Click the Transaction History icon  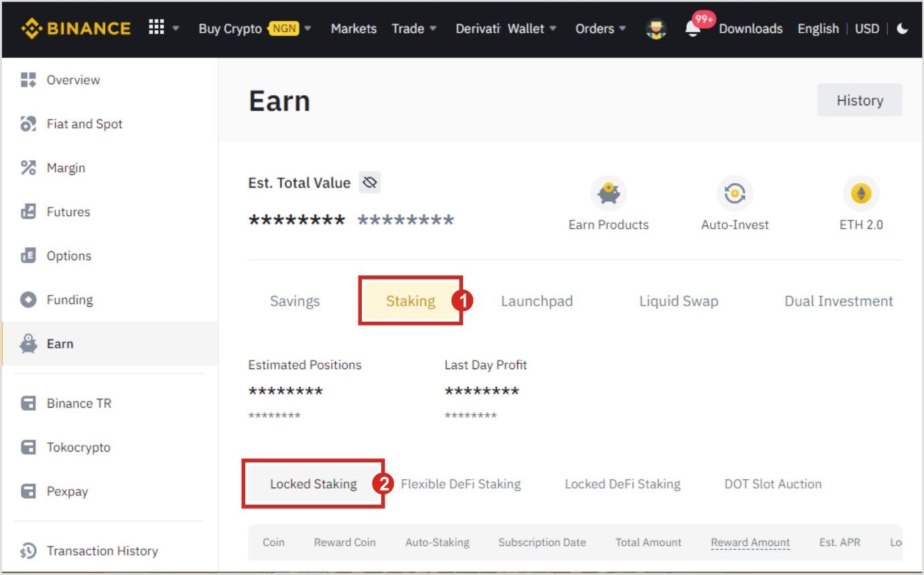click(28, 551)
